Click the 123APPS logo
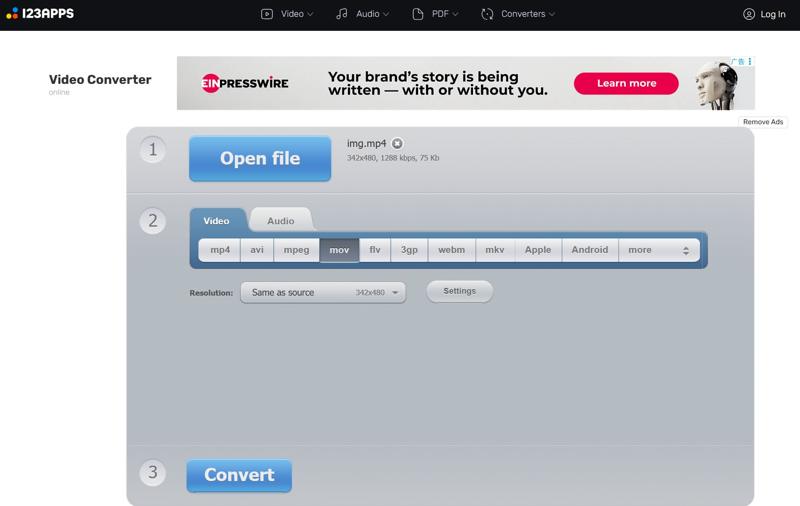The width and height of the screenshot is (800, 506). [40, 13]
